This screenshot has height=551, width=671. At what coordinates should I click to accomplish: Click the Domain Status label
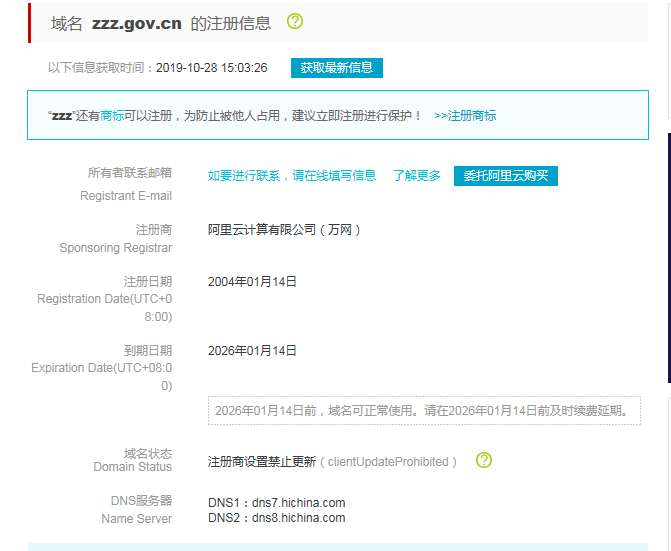pyautogui.click(x=132, y=467)
